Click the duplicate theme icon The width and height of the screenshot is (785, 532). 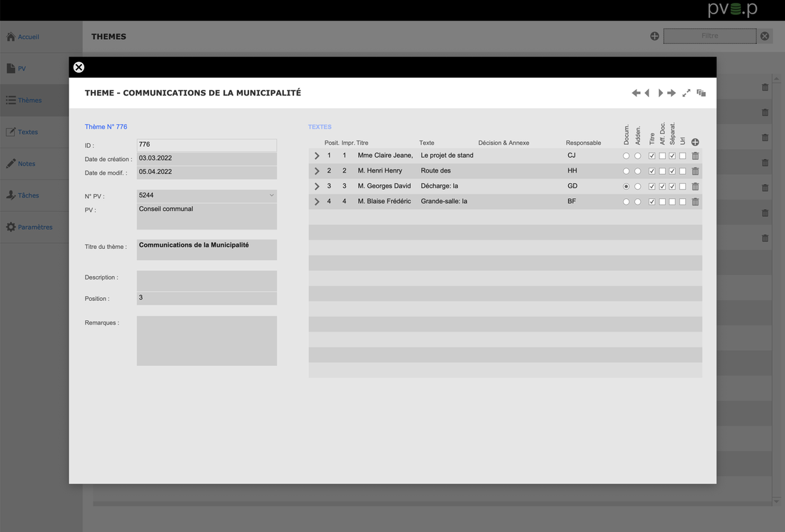pyautogui.click(x=702, y=93)
